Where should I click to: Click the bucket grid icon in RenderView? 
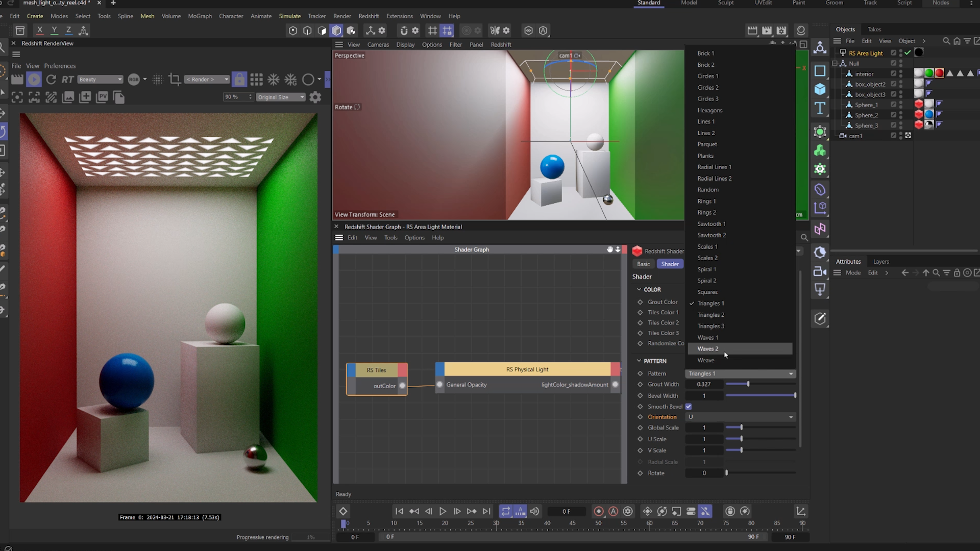click(257, 80)
